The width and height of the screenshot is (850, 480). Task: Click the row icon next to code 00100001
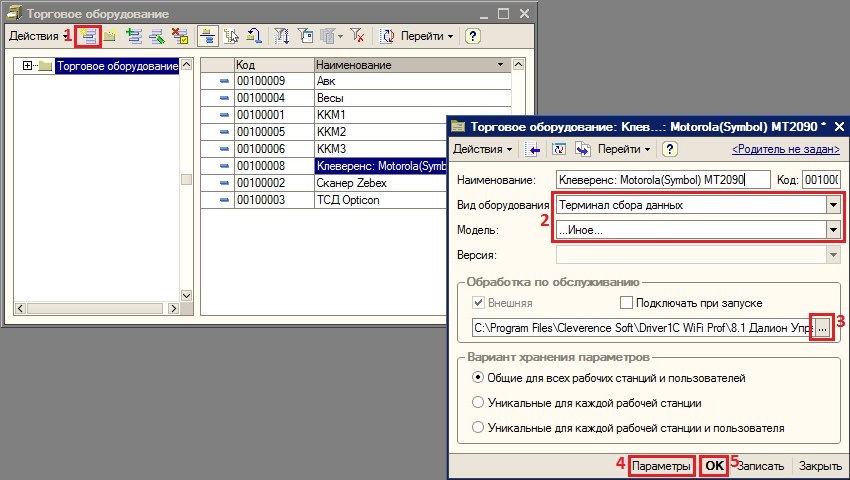tap(224, 115)
